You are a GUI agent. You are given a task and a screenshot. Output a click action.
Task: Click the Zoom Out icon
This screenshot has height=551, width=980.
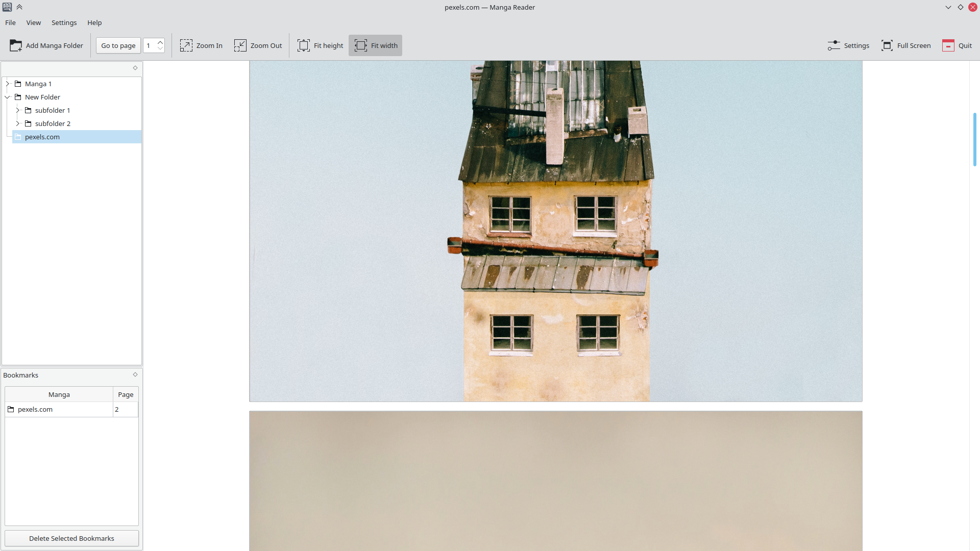(240, 45)
